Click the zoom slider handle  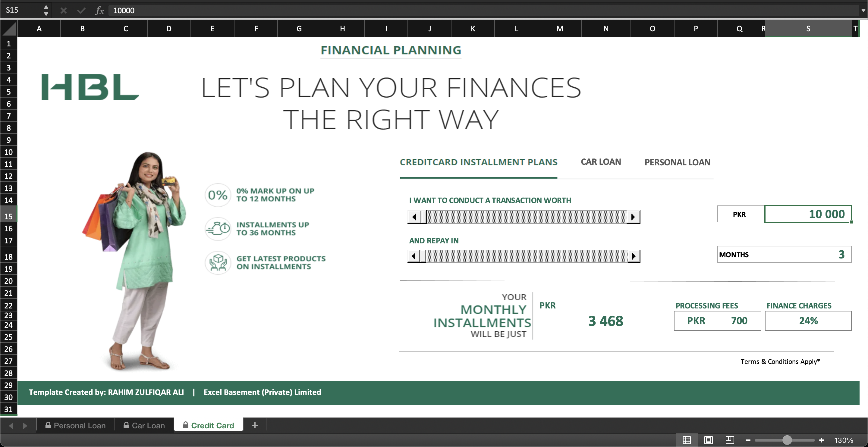point(787,440)
